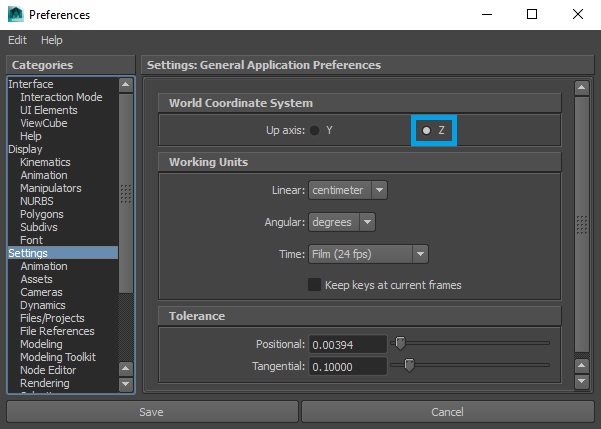Select Dynamics category
The image size is (601, 429).
(63, 305)
